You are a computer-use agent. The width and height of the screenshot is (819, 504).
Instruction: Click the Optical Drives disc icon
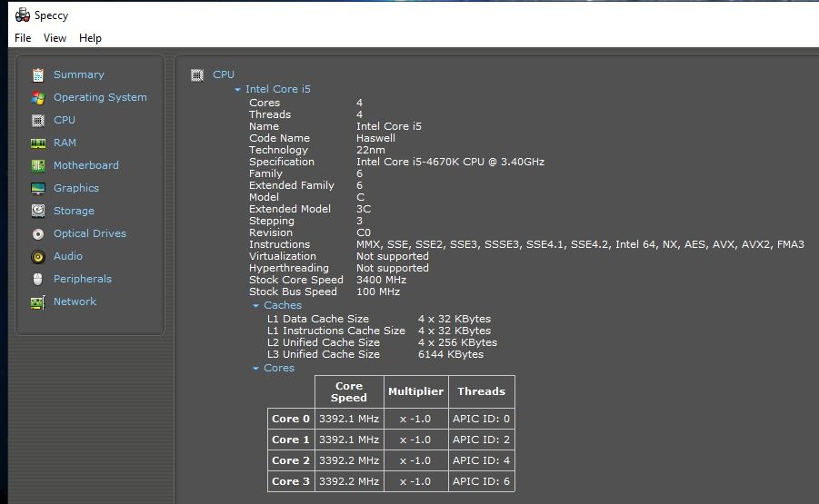point(38,233)
